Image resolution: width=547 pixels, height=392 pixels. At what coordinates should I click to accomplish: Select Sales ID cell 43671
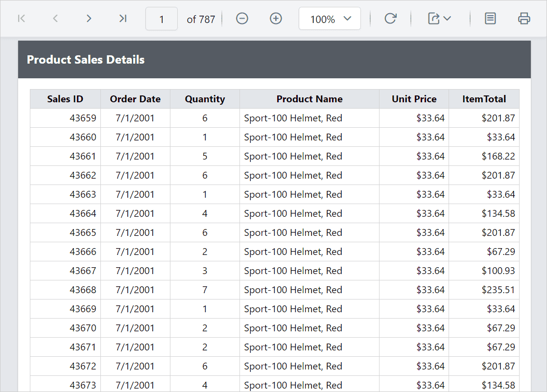(65, 347)
